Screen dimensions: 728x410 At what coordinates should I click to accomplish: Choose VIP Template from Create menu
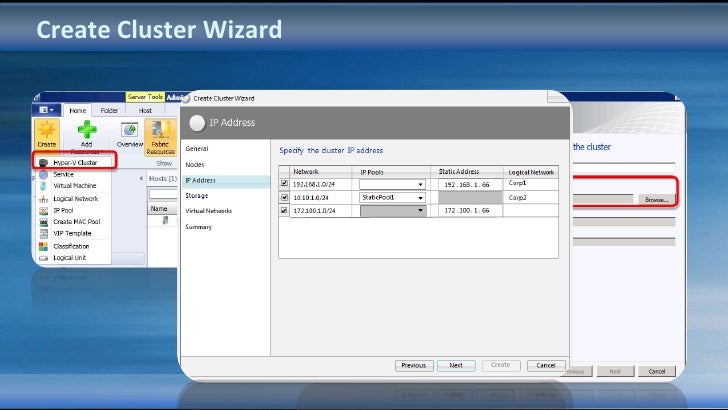[72, 234]
